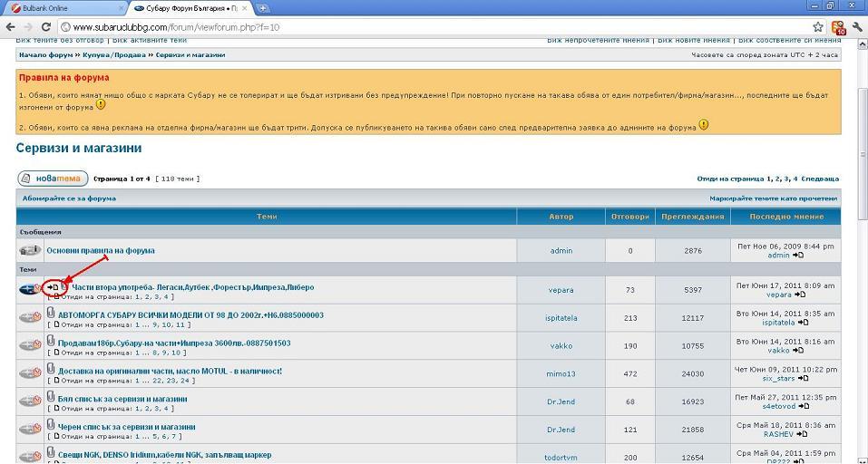Open the orange extension icon with badge 10
This screenshot has width=868, height=464.
pos(839,28)
